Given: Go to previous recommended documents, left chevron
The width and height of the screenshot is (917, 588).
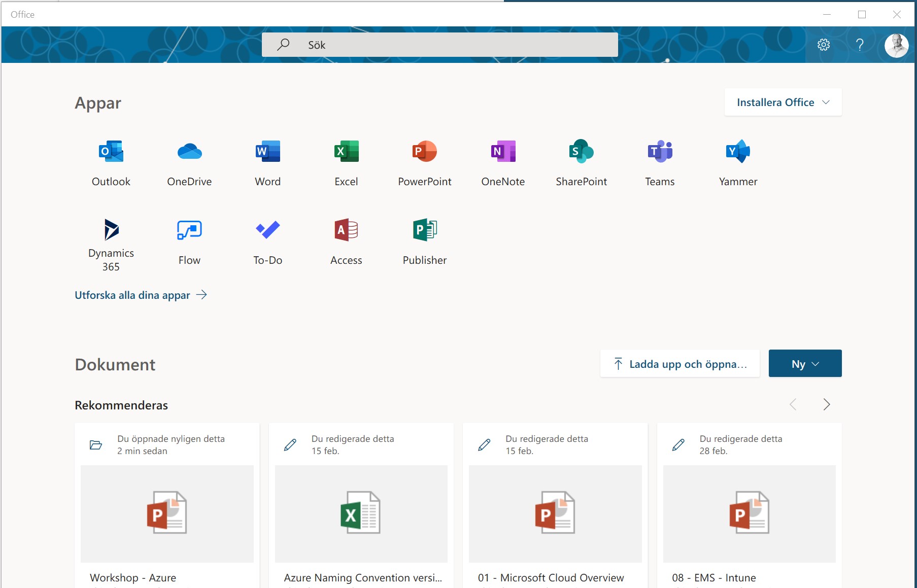Looking at the screenshot, I should tap(793, 404).
